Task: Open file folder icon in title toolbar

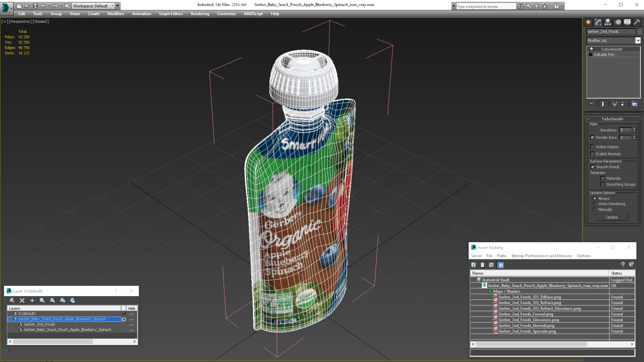Action: [x=27, y=6]
